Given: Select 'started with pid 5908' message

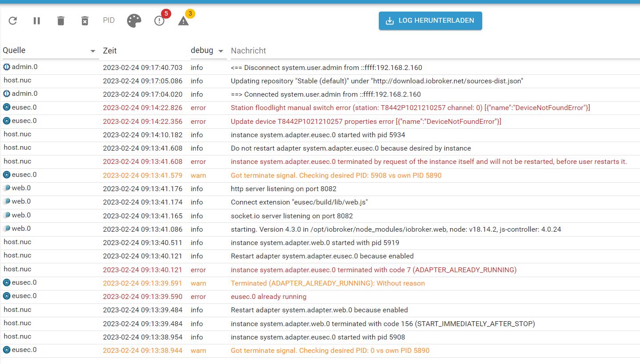Looking at the screenshot, I should coord(318,337).
